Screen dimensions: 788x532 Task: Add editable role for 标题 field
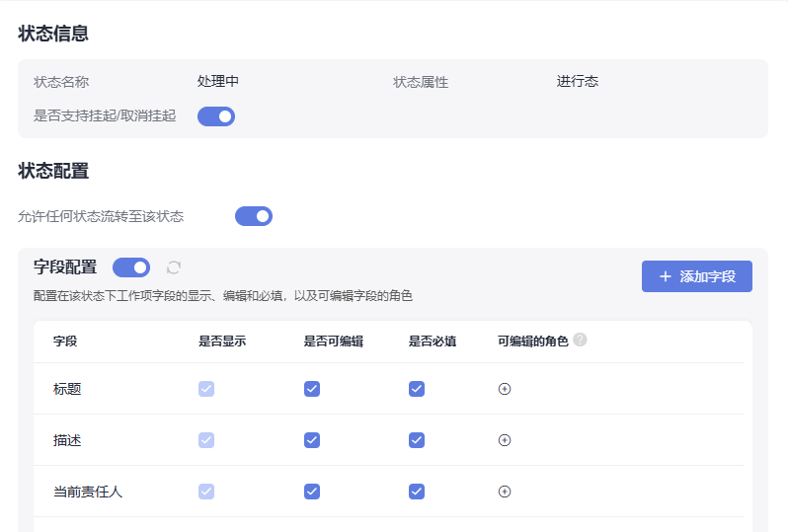pos(504,389)
